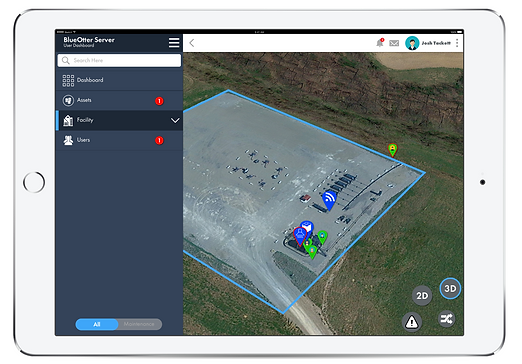Expand the Facility menu chevron
522x364 pixels.
(x=175, y=120)
